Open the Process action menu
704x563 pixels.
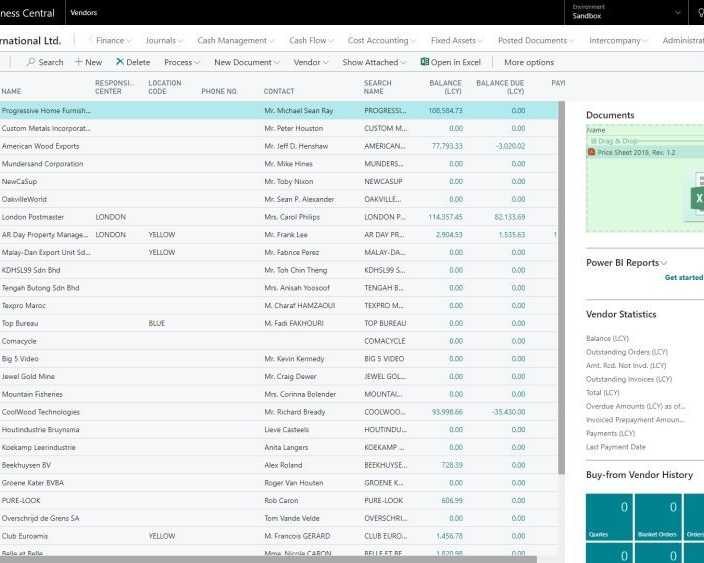point(182,62)
